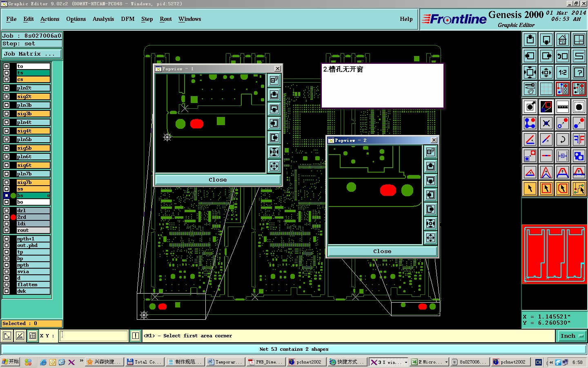Click Close button in Popview 2
Viewport: 588px width, 368px height.
pyautogui.click(x=382, y=251)
